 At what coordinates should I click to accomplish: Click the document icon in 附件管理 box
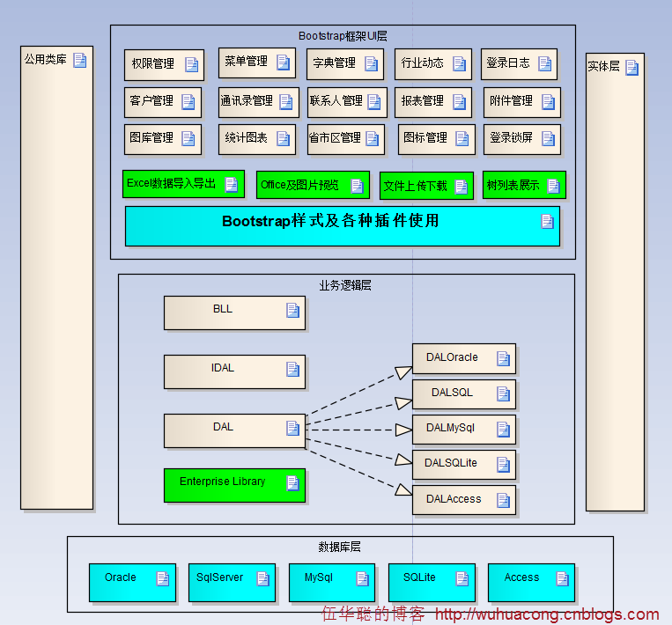[x=548, y=102]
